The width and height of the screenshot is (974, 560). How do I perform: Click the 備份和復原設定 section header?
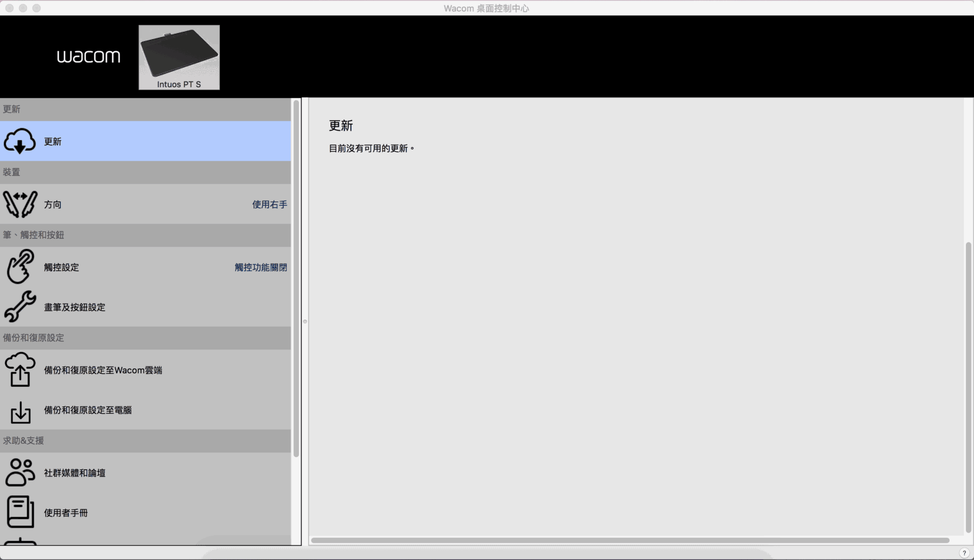tap(146, 338)
